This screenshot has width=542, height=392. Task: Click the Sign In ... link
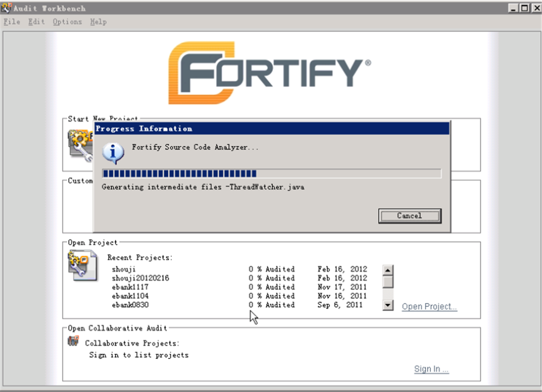click(431, 369)
